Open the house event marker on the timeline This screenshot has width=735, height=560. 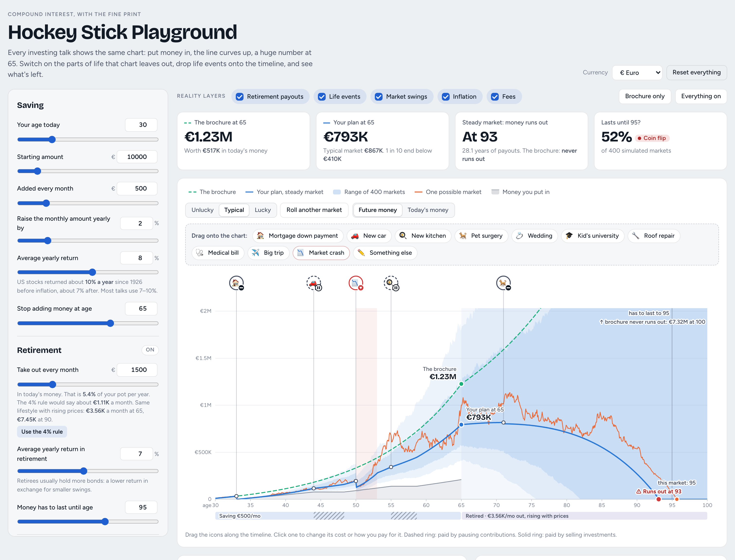(x=236, y=283)
